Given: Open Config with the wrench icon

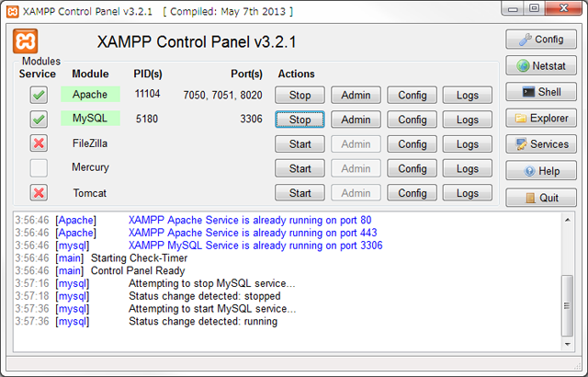Looking at the screenshot, I should tap(540, 40).
